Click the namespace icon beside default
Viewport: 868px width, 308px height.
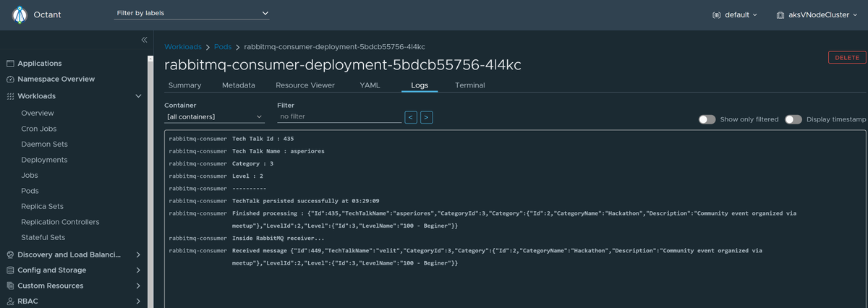tap(717, 14)
